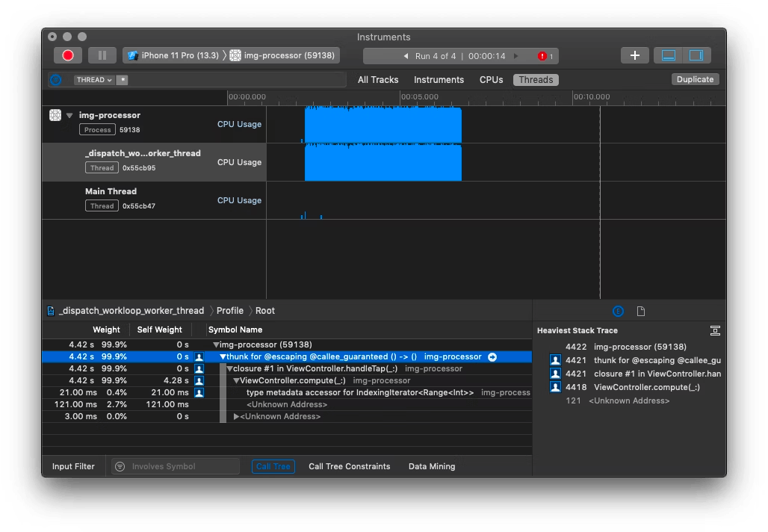Expand the bottom <Unknown Address> row triangle

point(236,416)
